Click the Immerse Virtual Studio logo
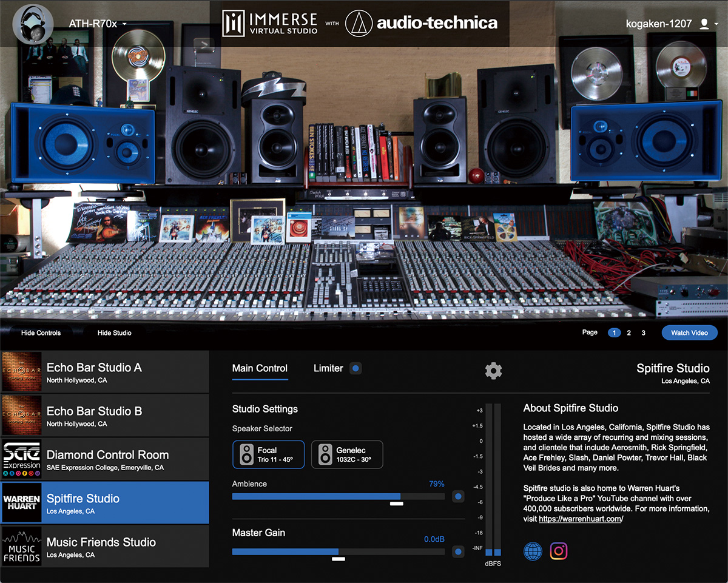Viewport: 728px width, 583px height. pos(269,24)
